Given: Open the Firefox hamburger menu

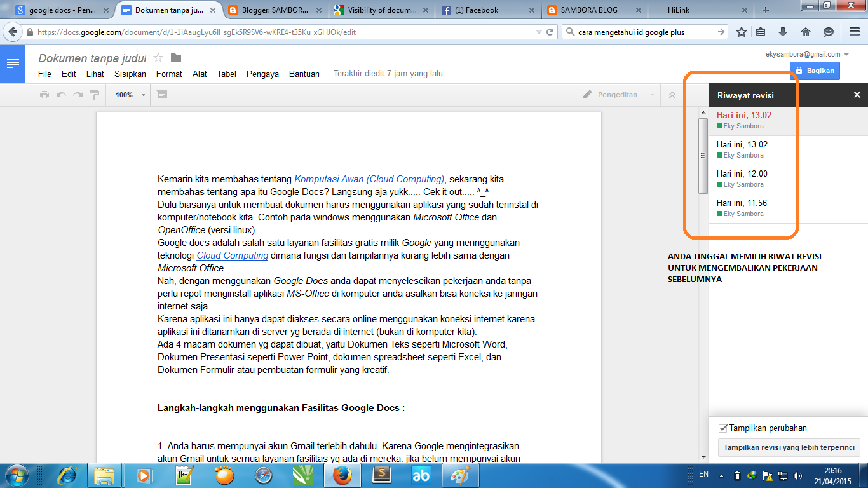Looking at the screenshot, I should point(854,32).
